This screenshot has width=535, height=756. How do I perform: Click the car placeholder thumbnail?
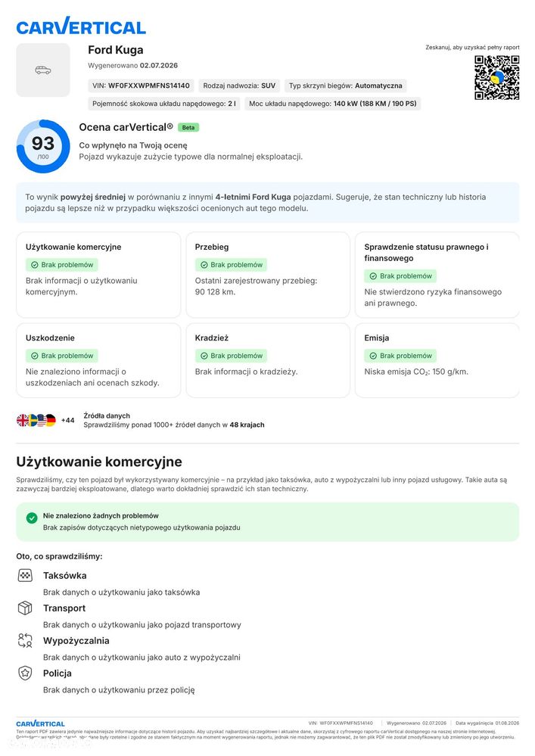coord(43,70)
